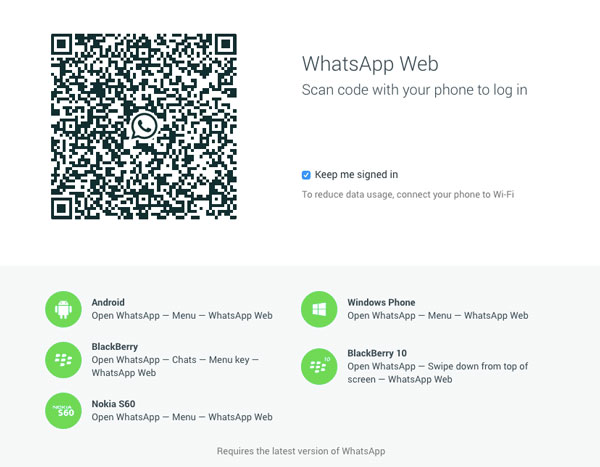Select the Android heading text
The height and width of the screenshot is (467, 600).
click(x=108, y=302)
